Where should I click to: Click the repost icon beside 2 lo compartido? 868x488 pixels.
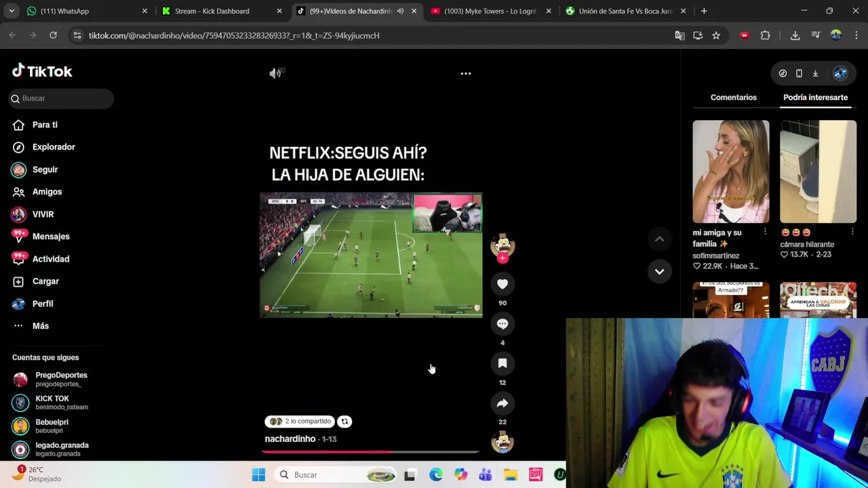[344, 422]
